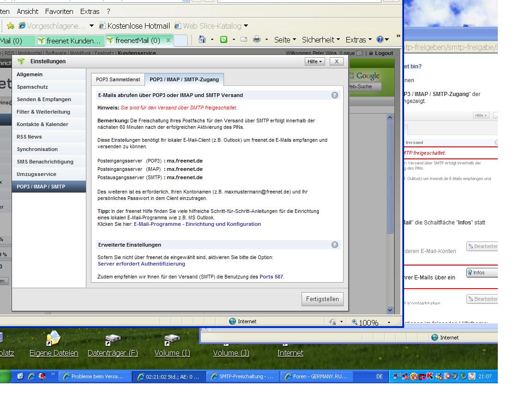Switch to the 'Foren - GERMANY.RU' taskbar window
This screenshot has width=532, height=399.
[x=316, y=377]
